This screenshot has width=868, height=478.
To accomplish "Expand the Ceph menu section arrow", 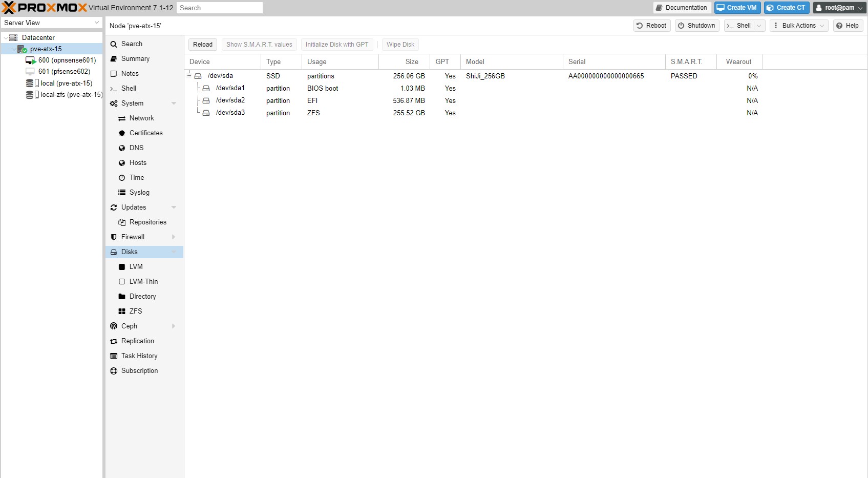I will (x=174, y=326).
